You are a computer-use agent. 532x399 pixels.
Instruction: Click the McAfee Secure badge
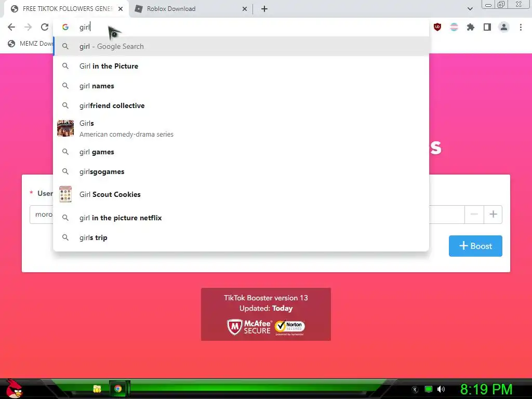pyautogui.click(x=249, y=327)
